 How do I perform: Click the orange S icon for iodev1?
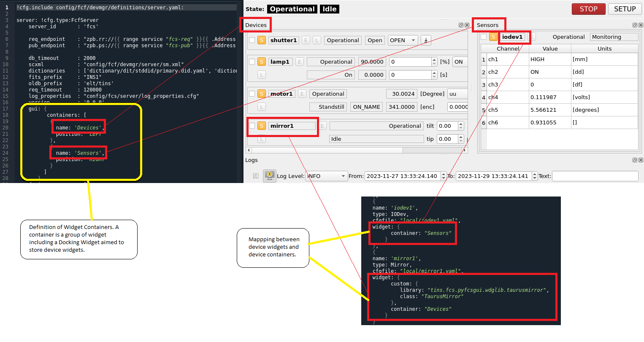click(493, 37)
